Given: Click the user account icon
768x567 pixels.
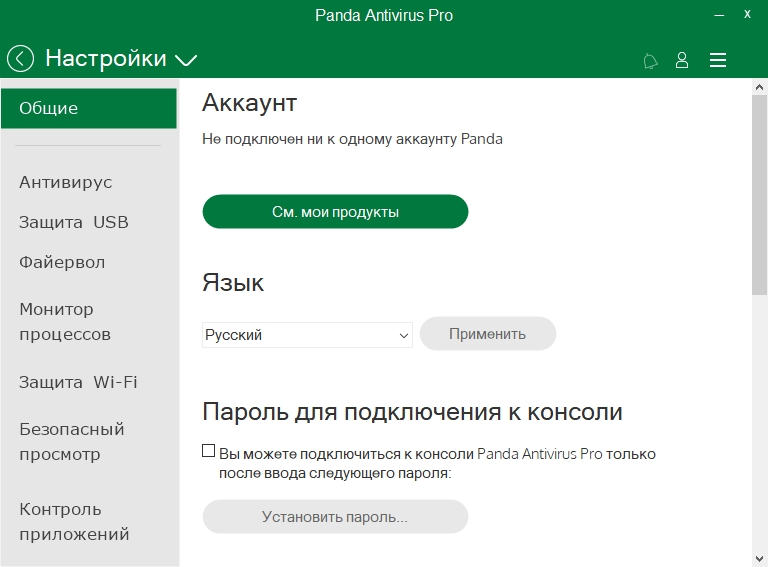Looking at the screenshot, I should point(682,60).
